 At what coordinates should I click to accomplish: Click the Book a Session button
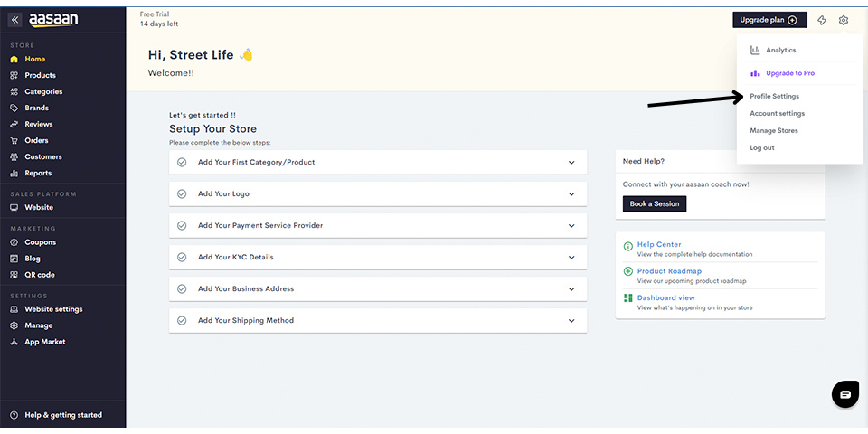[x=654, y=203]
